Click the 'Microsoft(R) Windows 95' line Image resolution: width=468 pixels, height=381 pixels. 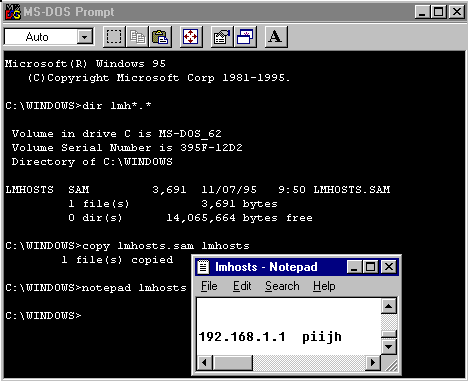click(x=85, y=64)
